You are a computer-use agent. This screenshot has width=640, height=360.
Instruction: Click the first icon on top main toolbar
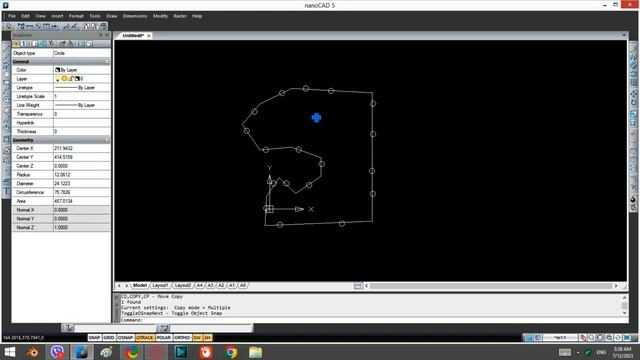click(9, 27)
